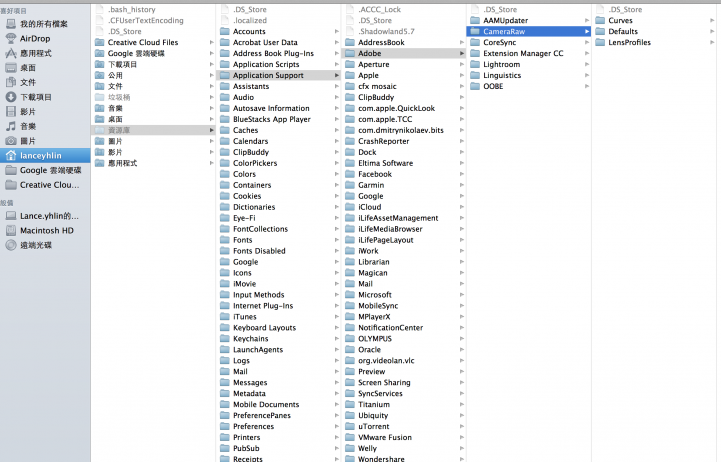Select Macintosh HD drive icon in sidebar
The height and width of the screenshot is (462, 721).
point(11,230)
